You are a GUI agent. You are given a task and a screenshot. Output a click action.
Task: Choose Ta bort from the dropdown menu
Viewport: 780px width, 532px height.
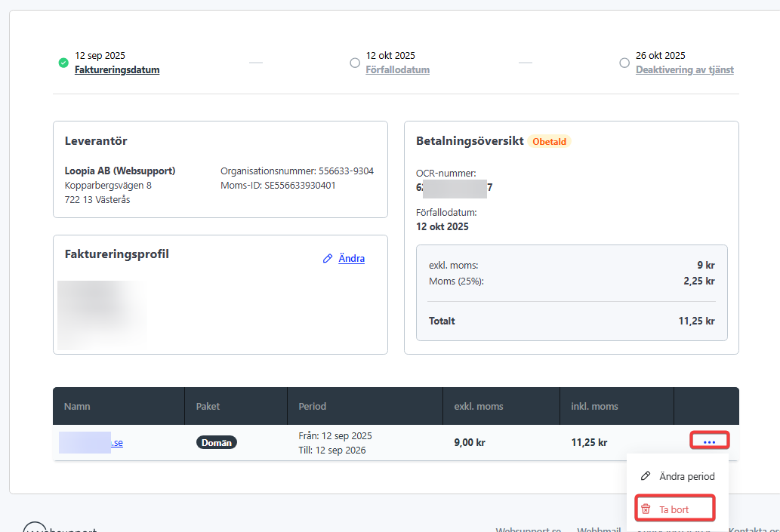pyautogui.click(x=674, y=509)
